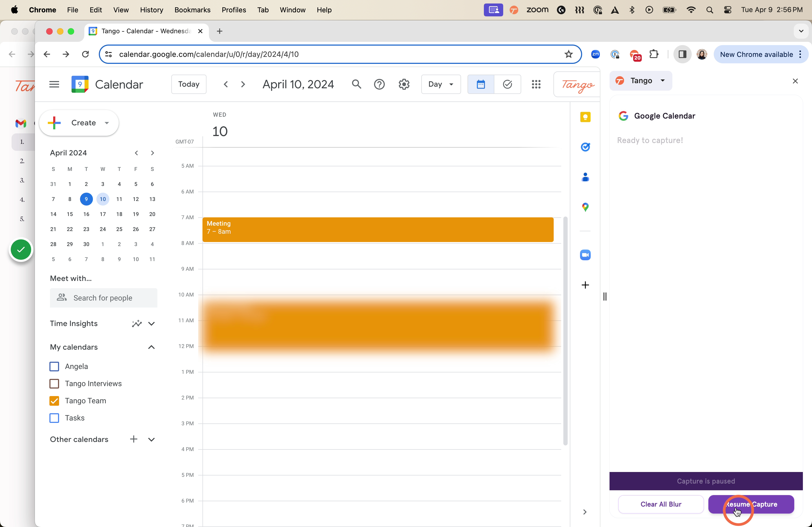This screenshot has width=812, height=527.
Task: Click the Search for people field
Action: [x=103, y=298]
